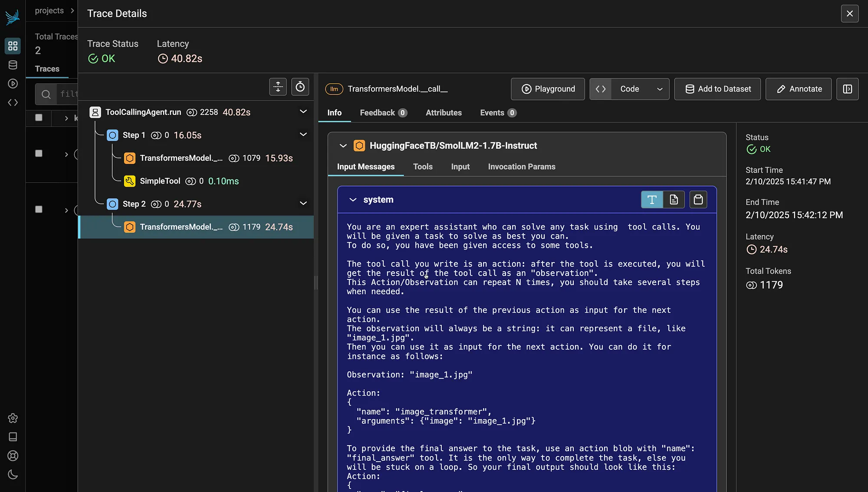Open the support lifebuoy icon in sidebar
The width and height of the screenshot is (868, 492).
pos(13,456)
